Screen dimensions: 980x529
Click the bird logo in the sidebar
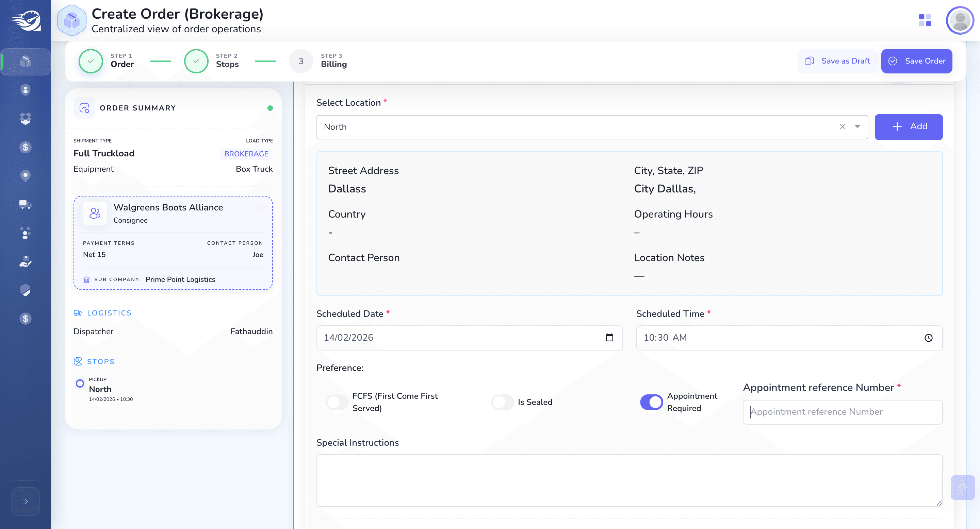26,20
